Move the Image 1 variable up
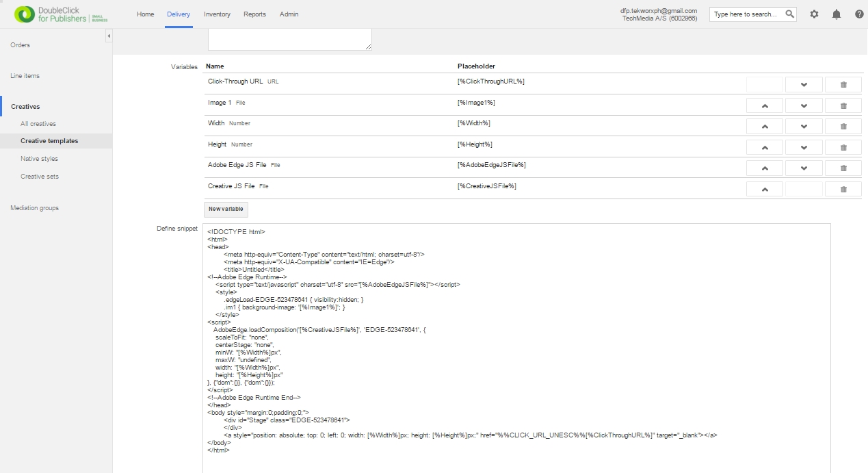 click(765, 105)
